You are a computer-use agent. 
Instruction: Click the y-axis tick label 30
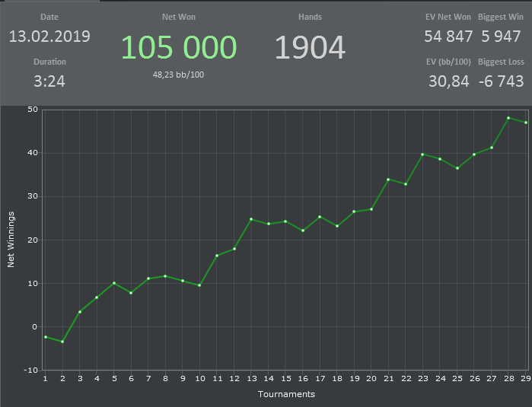33,196
